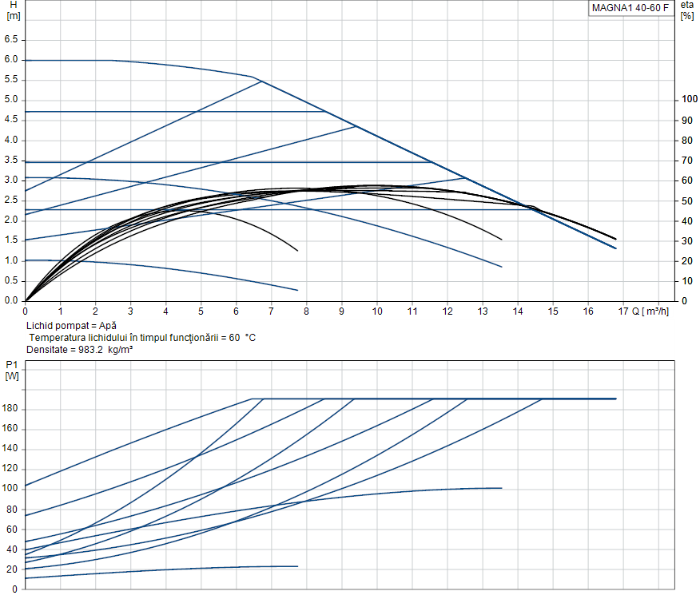Click the 100 tick on the eta axis
The height and width of the screenshot is (603, 700).
(x=688, y=100)
